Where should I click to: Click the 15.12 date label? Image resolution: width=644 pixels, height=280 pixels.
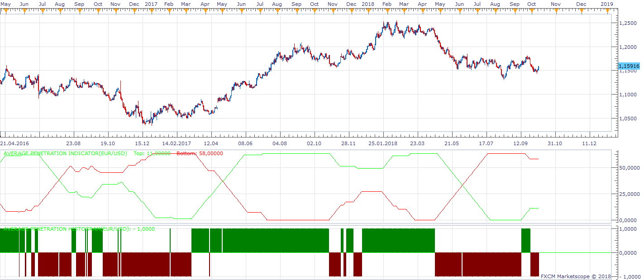coord(142,143)
